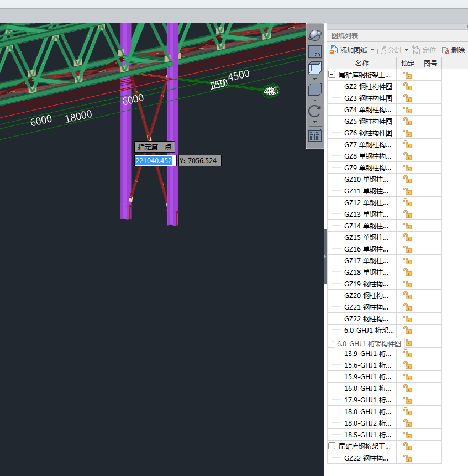Toggle the lock icon for GZ14 单钢柱 row
Screen dimensions: 468x476
(407, 226)
